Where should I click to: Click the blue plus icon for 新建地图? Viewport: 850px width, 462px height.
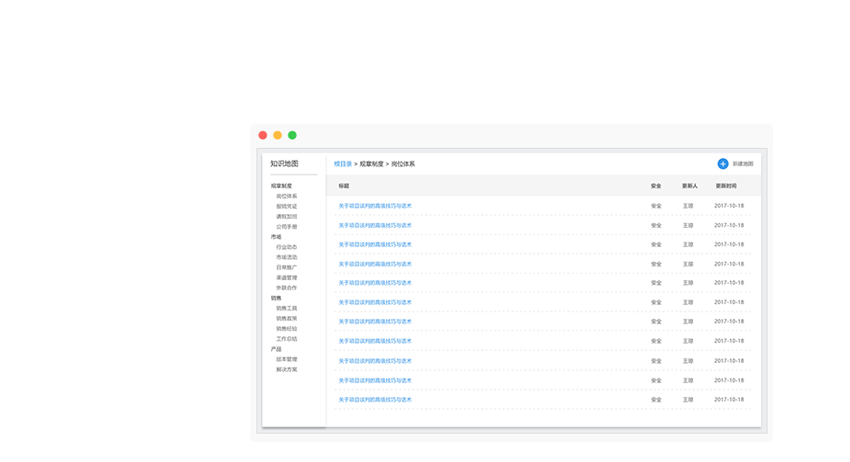(x=723, y=164)
